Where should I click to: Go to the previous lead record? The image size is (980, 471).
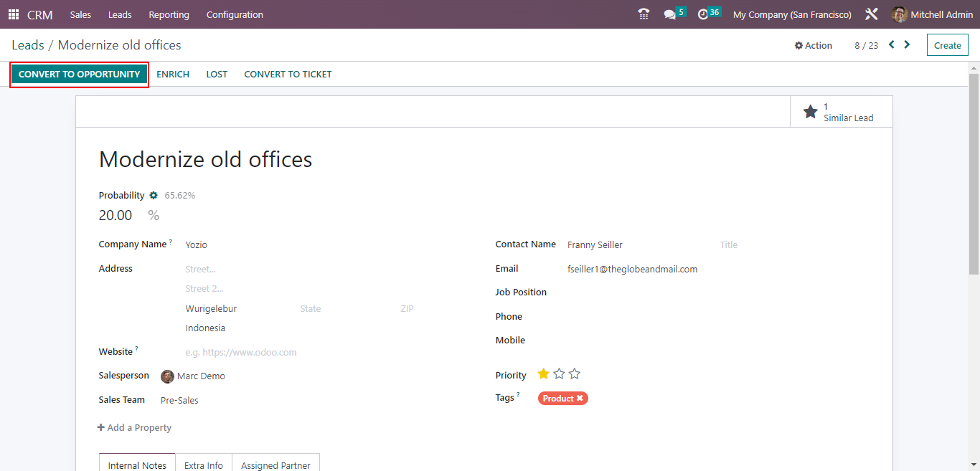point(890,44)
